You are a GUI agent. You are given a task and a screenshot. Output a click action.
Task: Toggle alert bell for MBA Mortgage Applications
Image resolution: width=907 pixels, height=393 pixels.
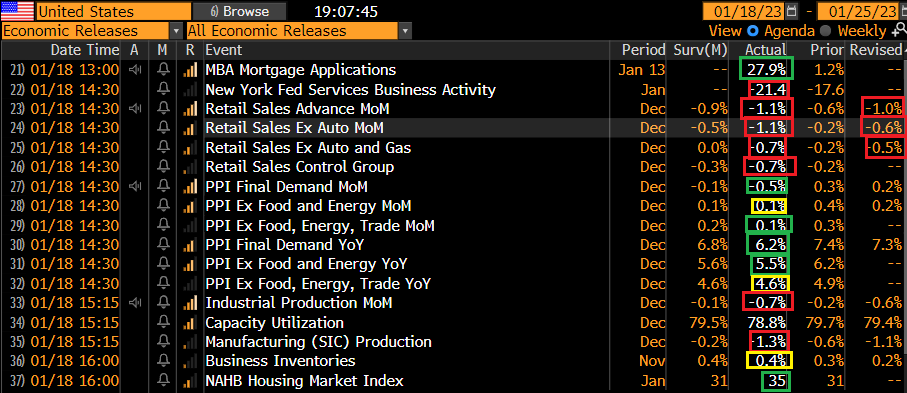(164, 70)
